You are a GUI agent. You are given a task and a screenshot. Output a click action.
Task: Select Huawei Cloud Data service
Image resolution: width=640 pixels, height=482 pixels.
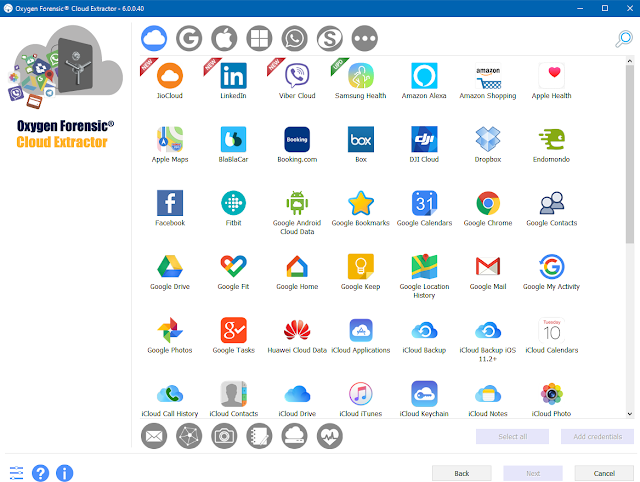[x=297, y=335]
